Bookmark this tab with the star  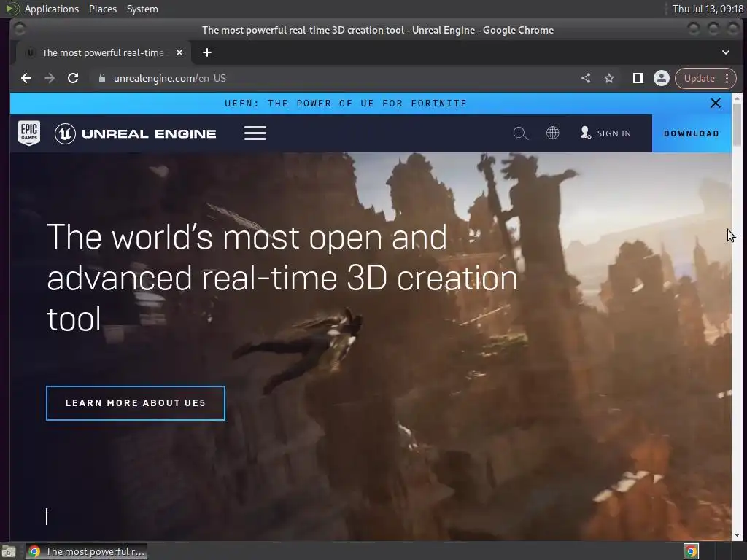pos(609,78)
